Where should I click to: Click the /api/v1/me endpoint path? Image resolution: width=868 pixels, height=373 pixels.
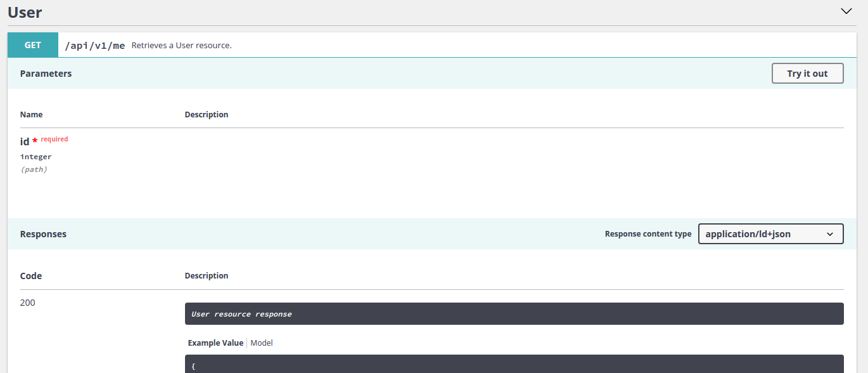pos(95,46)
